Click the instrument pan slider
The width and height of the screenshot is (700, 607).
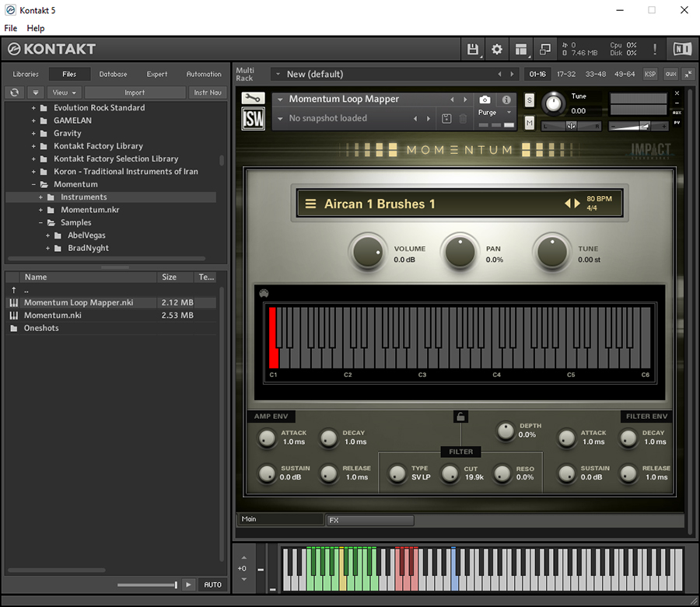coord(571,127)
